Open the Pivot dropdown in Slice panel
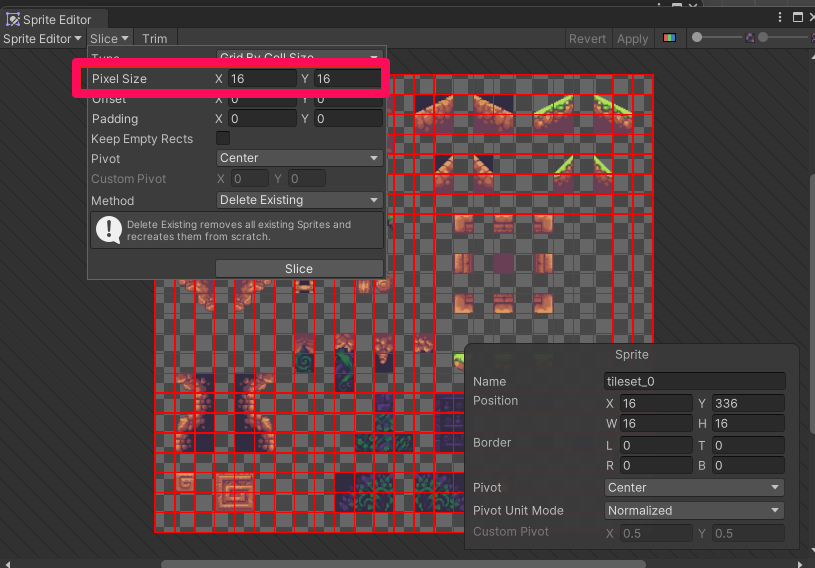Viewport: 815px width, 568px height. coord(299,158)
